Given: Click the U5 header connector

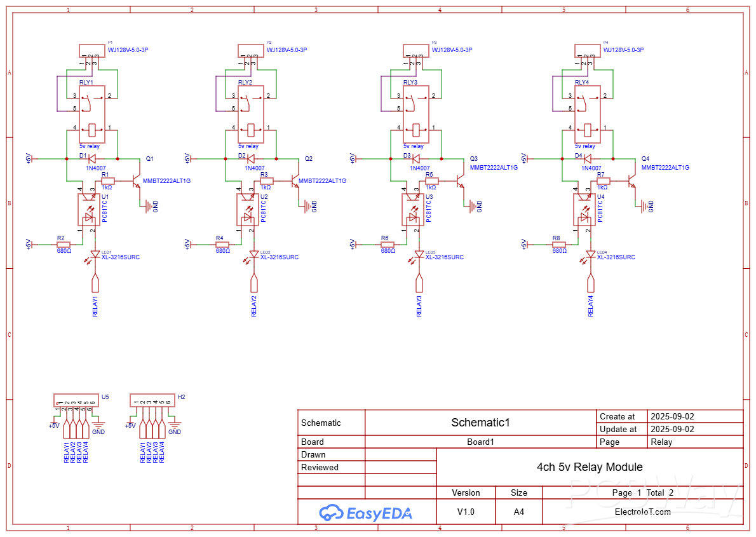Looking at the screenshot, I should (x=76, y=400).
